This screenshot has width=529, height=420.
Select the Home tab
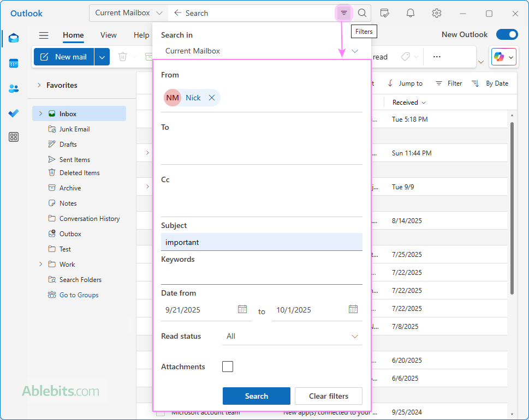tap(73, 35)
